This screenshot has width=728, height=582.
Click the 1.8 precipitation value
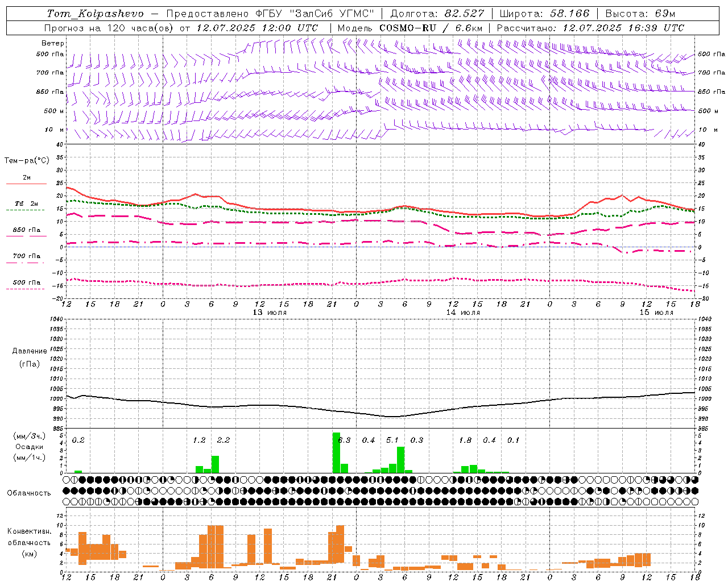point(465,440)
